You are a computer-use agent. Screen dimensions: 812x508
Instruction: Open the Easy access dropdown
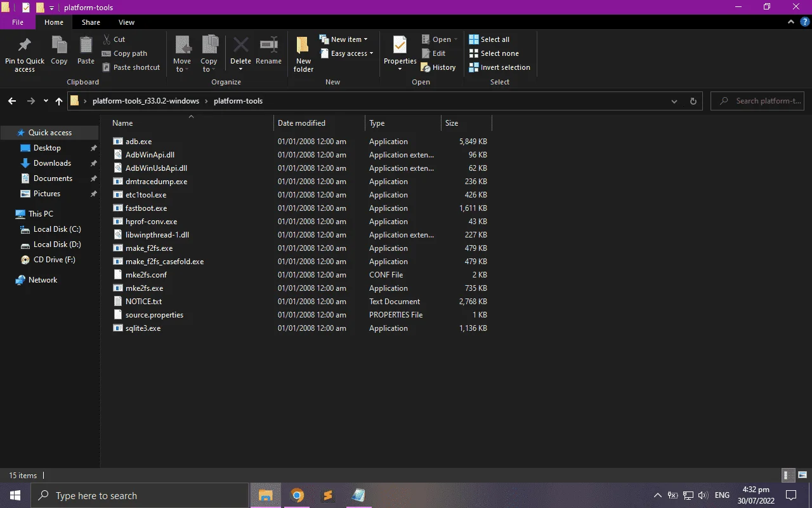(x=346, y=53)
